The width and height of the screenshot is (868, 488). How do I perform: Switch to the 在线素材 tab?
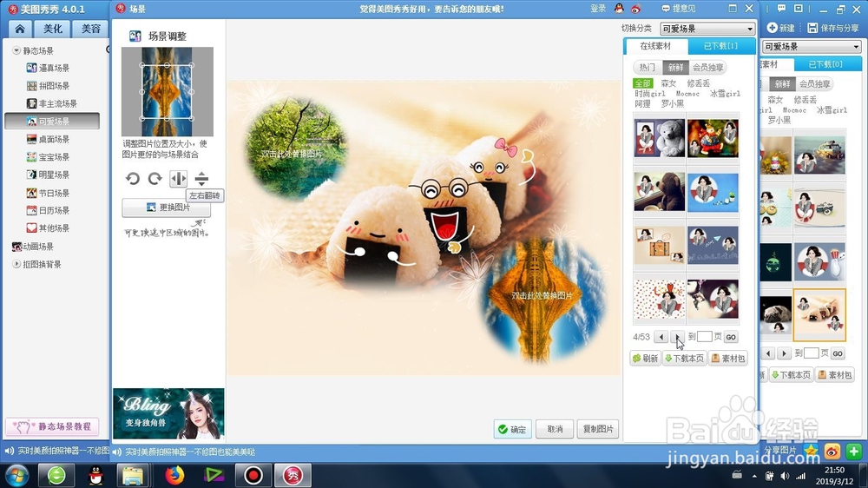coord(655,46)
